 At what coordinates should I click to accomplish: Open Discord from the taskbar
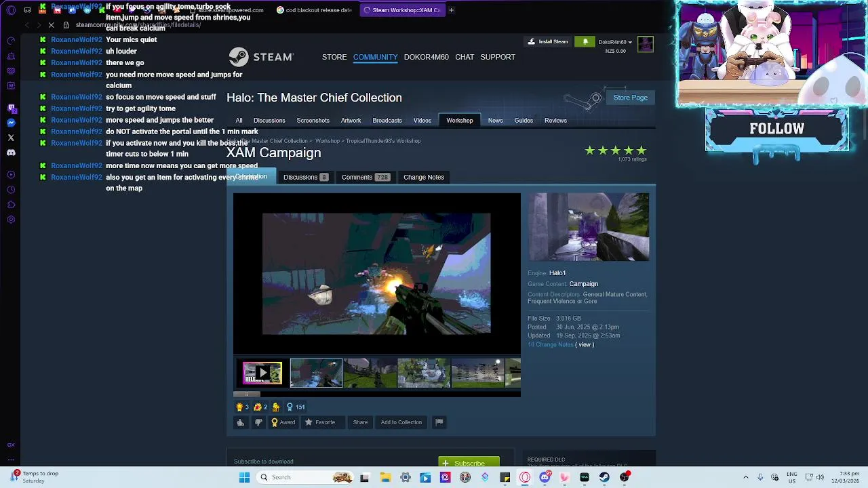point(545,477)
